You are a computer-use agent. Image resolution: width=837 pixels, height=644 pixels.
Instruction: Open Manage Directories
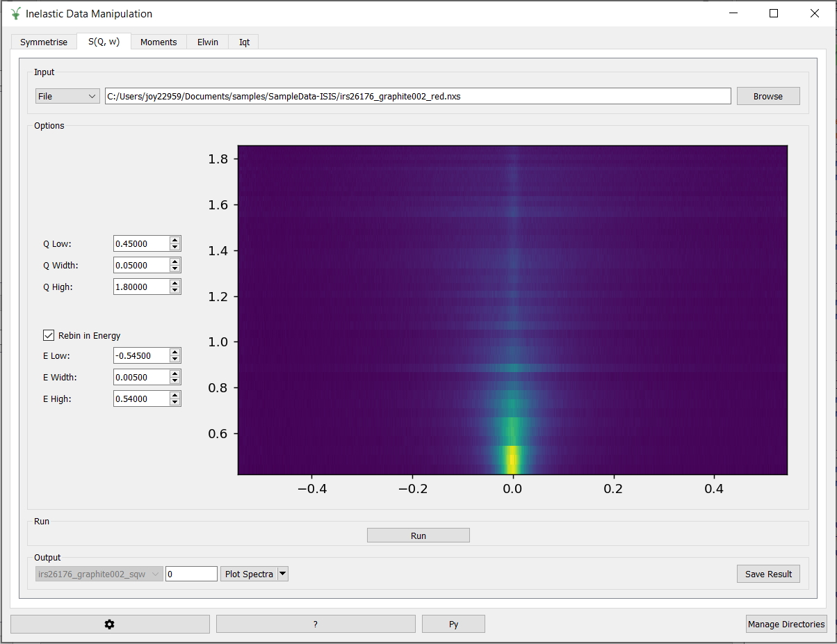click(786, 624)
